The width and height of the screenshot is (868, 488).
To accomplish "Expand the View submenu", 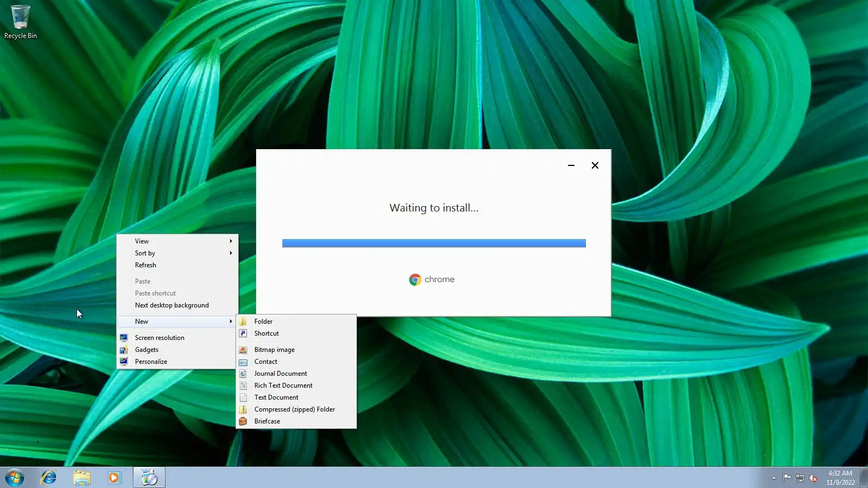I will (x=177, y=241).
